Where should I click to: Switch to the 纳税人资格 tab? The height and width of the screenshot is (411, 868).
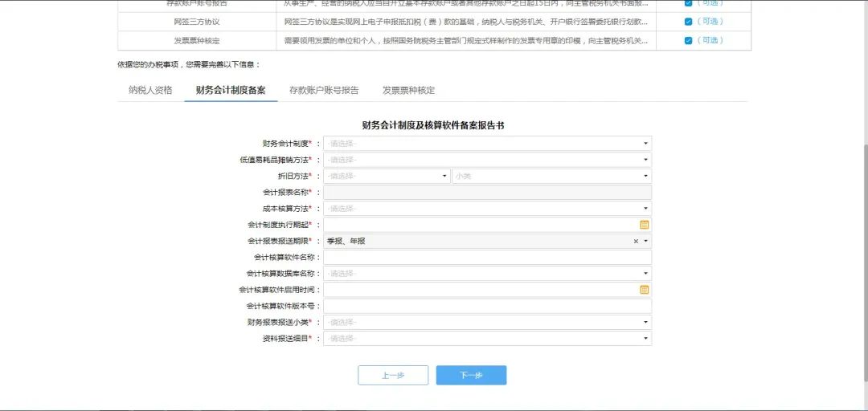point(150,90)
